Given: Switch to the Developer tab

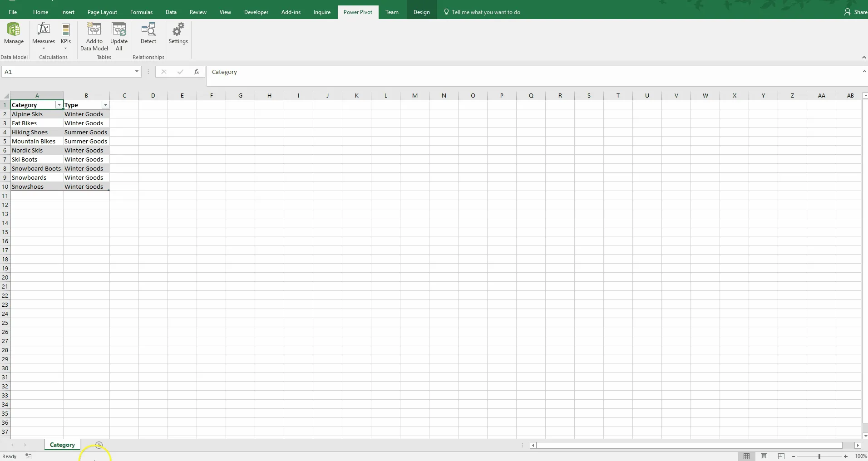Looking at the screenshot, I should click(x=256, y=12).
